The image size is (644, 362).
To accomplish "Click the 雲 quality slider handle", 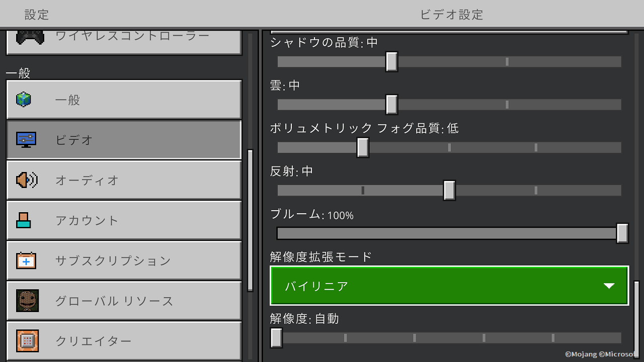I will click(x=391, y=105).
